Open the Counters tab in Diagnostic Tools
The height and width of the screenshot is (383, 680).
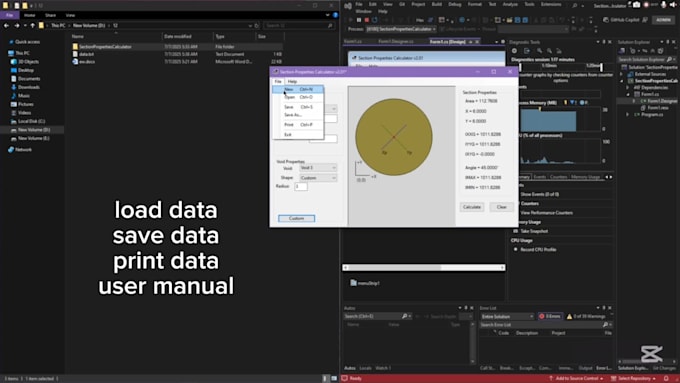[x=559, y=177]
